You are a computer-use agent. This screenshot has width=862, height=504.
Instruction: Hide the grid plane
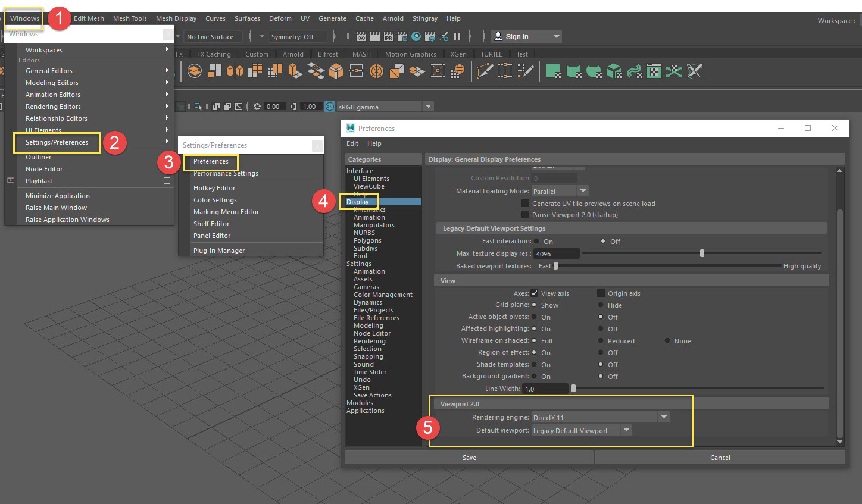click(601, 305)
